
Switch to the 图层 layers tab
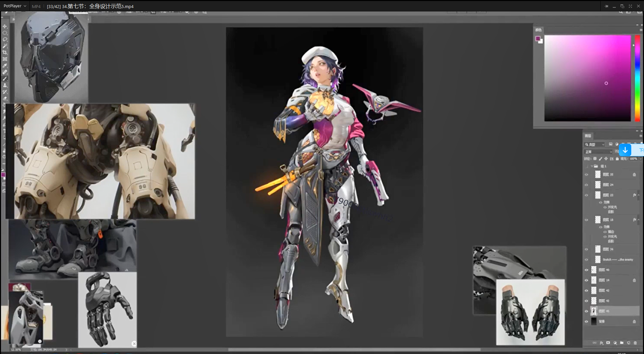588,136
